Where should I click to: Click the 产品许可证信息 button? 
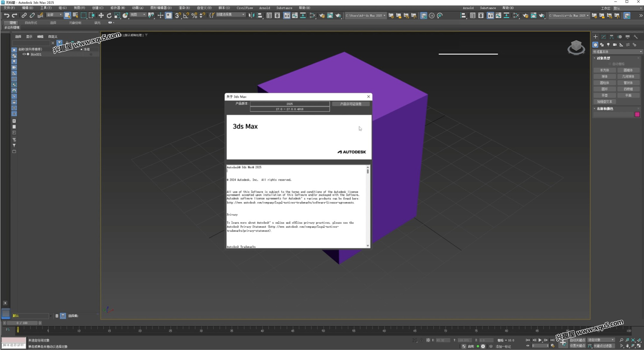coord(351,104)
